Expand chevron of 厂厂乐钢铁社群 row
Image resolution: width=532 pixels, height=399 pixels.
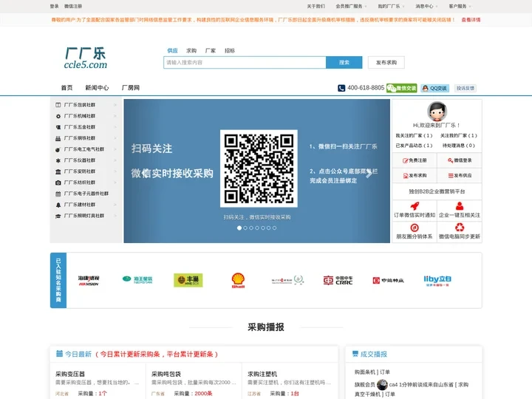pos(115,138)
